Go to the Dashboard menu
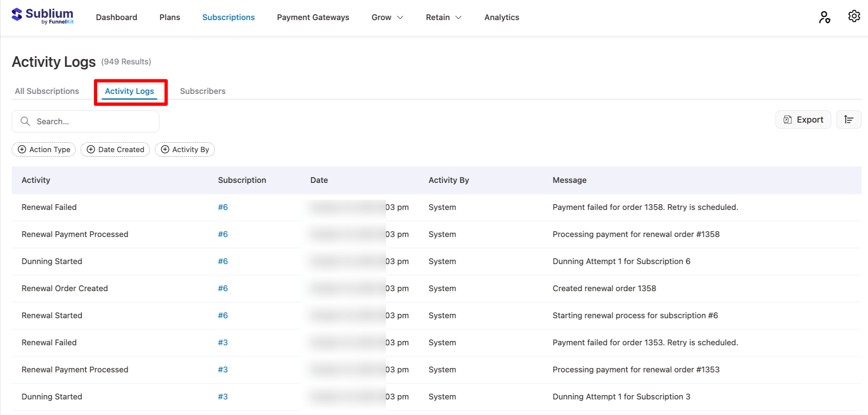 pos(116,17)
